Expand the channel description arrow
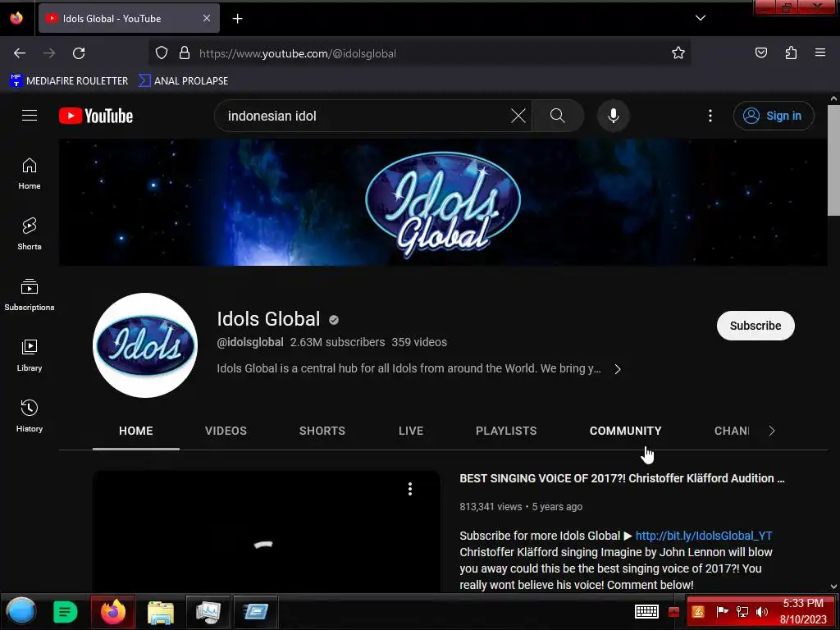 tap(618, 369)
